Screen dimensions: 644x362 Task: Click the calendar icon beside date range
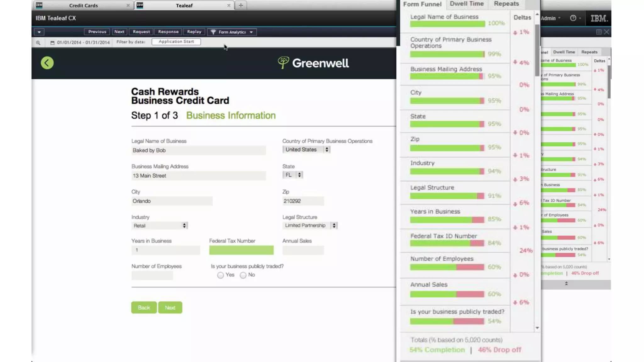[52, 43]
